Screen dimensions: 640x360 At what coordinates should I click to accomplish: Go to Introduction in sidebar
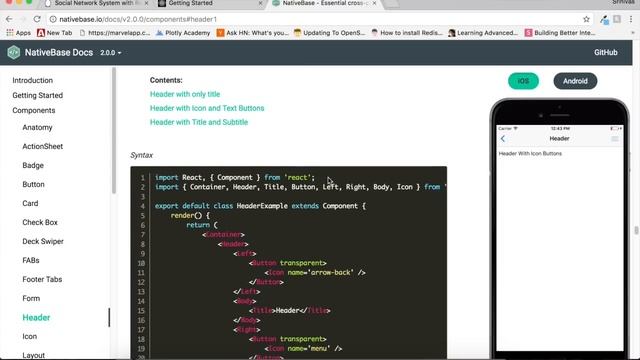coord(33,80)
